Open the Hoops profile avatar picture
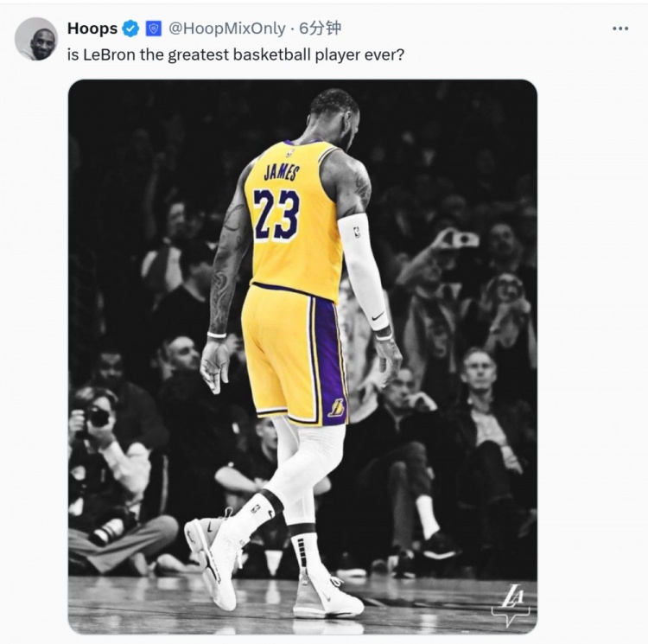Image resolution: width=648 pixels, height=644 pixels. tap(36, 39)
